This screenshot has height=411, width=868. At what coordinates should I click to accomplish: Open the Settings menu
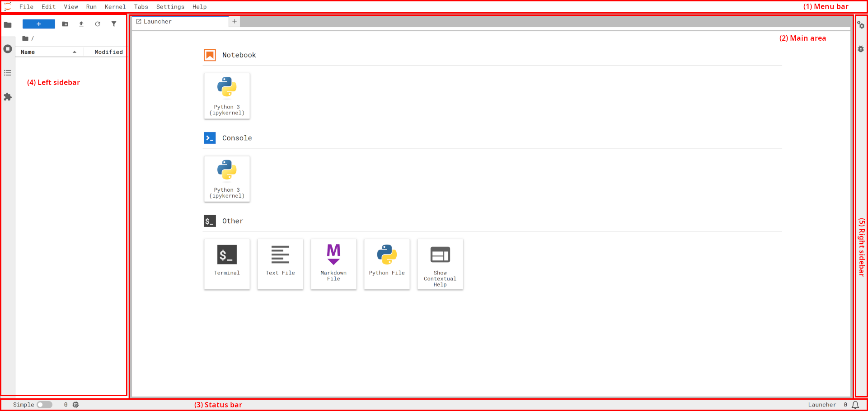(170, 6)
